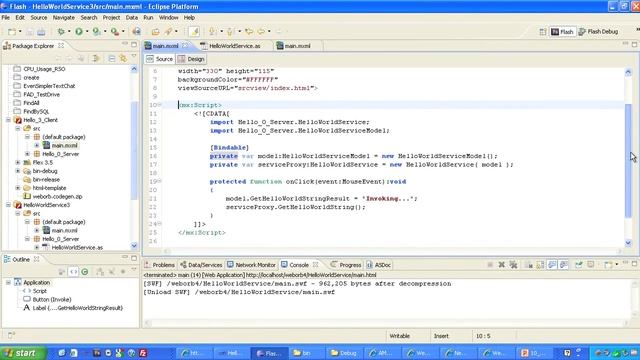Click the Print toolbar icon

41,32
